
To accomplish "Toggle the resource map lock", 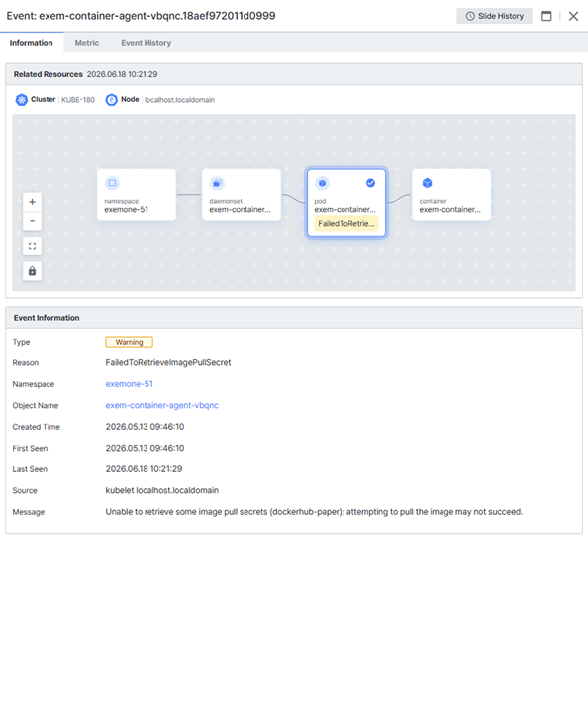I will [32, 271].
